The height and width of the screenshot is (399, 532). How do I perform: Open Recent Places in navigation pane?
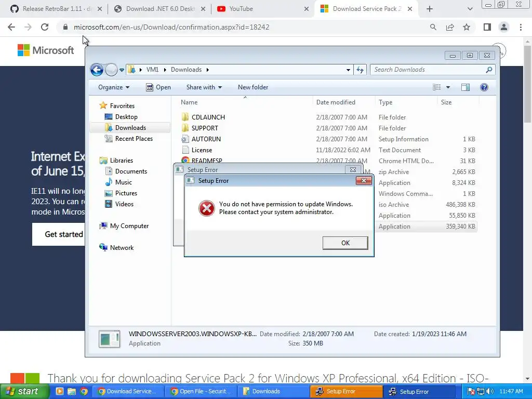click(129, 138)
